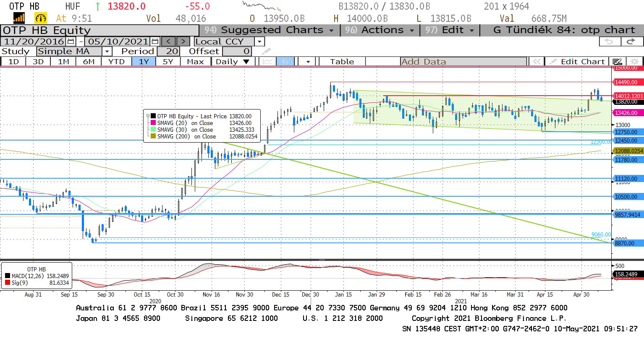The width and height of the screenshot is (644, 341).
Task: Open the gear settings icon on chart toolbar
Action: pyautogui.click(x=634, y=62)
